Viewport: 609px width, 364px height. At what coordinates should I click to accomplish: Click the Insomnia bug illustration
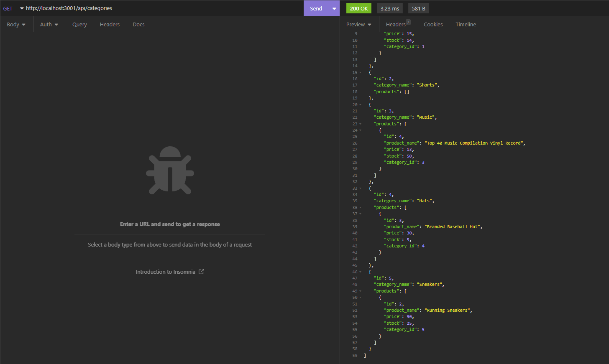pos(170,171)
